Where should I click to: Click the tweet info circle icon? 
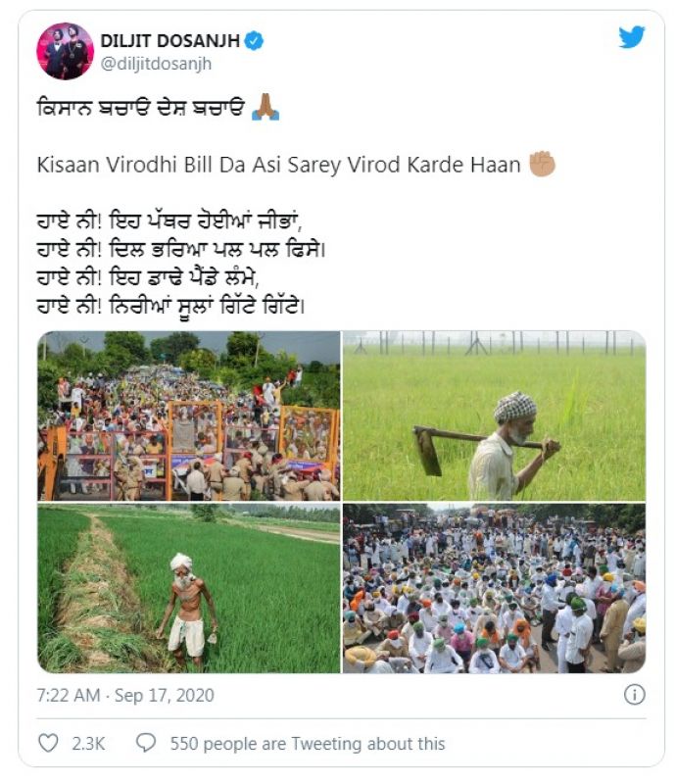(635, 695)
